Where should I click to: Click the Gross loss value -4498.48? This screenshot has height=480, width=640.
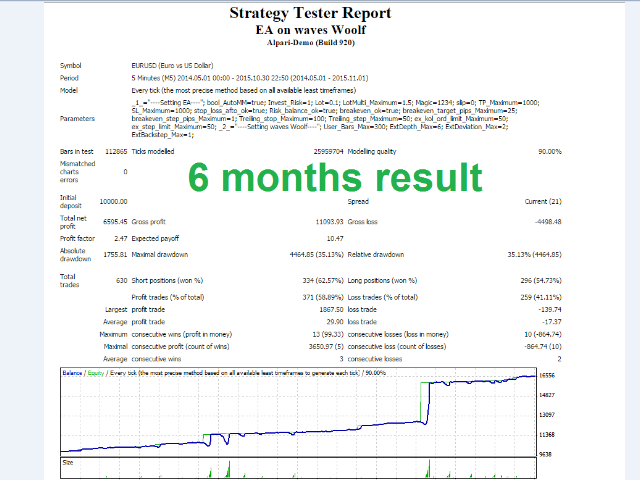coord(548,222)
